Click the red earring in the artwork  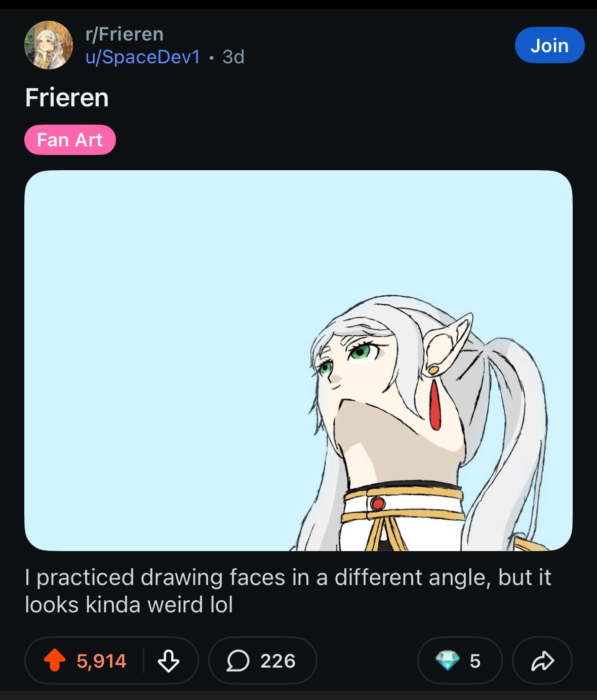point(435,404)
